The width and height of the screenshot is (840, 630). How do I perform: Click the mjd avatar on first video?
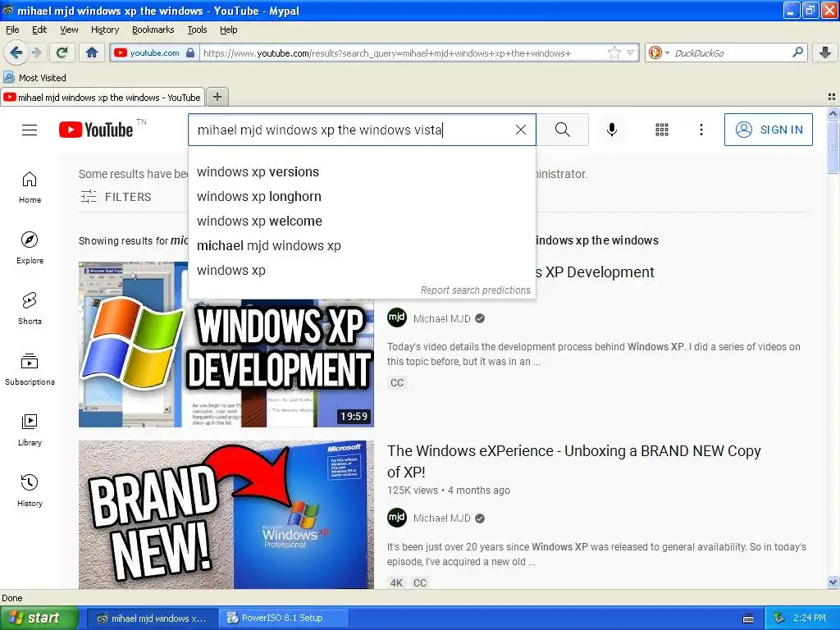397,317
